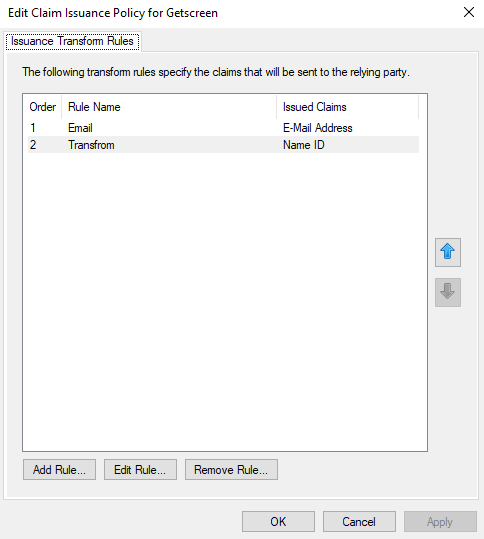The image size is (484, 539).
Task: Click the gray move-down arrow button
Action: [448, 292]
